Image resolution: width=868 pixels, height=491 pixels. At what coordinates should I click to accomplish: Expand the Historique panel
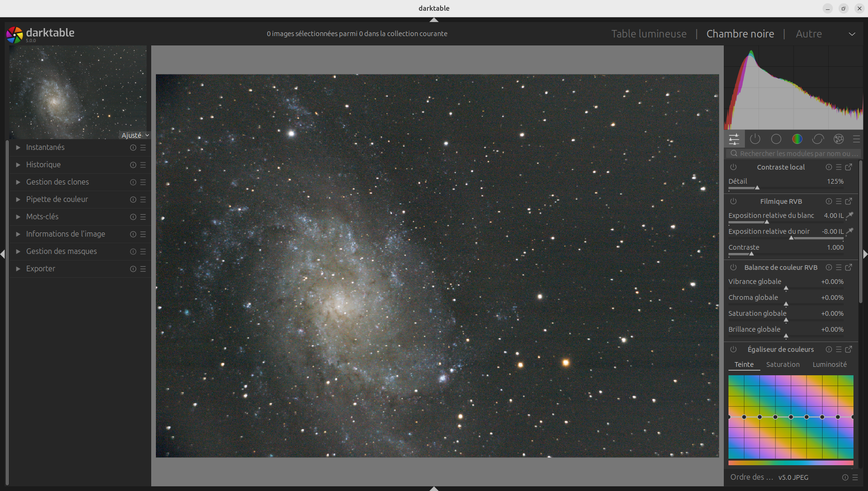tap(43, 164)
